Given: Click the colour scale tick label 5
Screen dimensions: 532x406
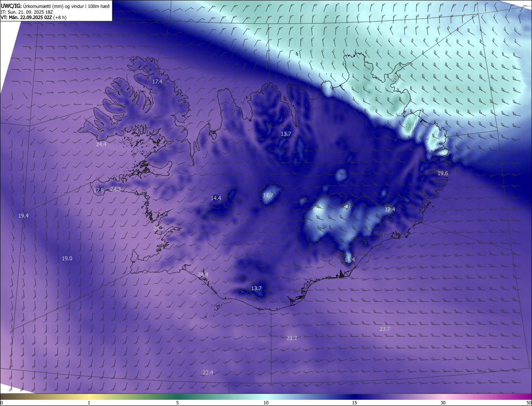Looking at the screenshot, I should [x=177, y=403].
